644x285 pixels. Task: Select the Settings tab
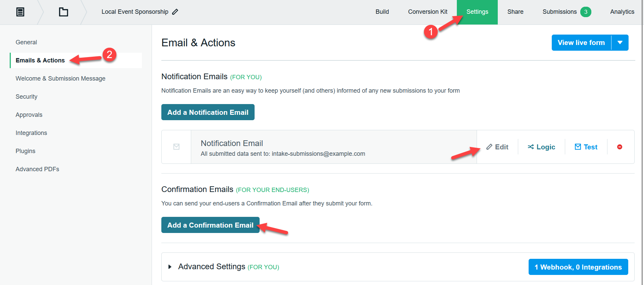point(477,12)
